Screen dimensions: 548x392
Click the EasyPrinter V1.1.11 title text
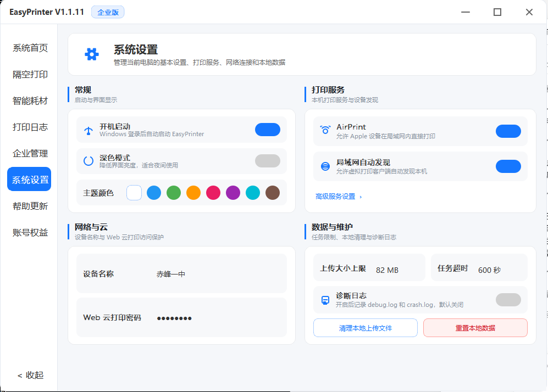click(47, 12)
